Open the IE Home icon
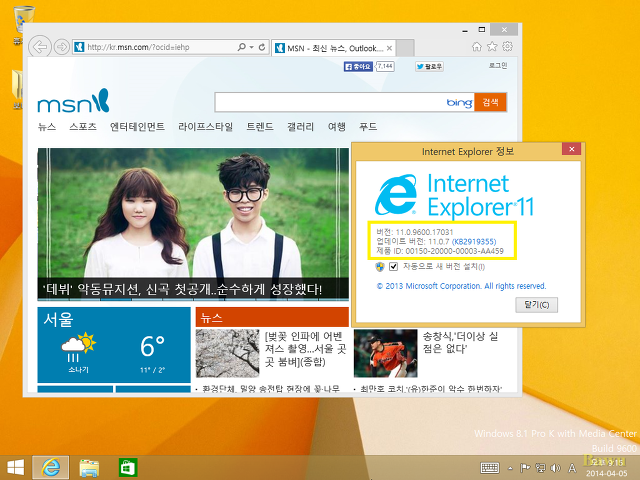The image size is (640, 480). tap(476, 47)
